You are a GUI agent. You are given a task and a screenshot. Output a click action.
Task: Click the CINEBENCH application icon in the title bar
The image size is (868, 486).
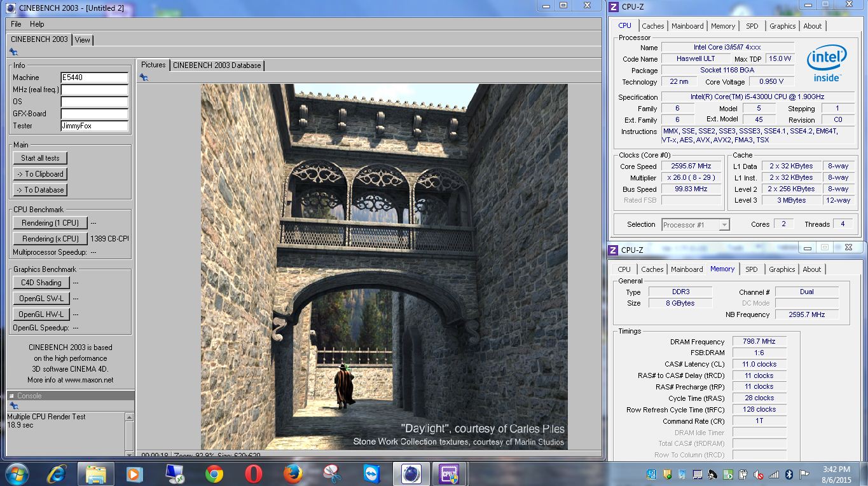(x=11, y=7)
